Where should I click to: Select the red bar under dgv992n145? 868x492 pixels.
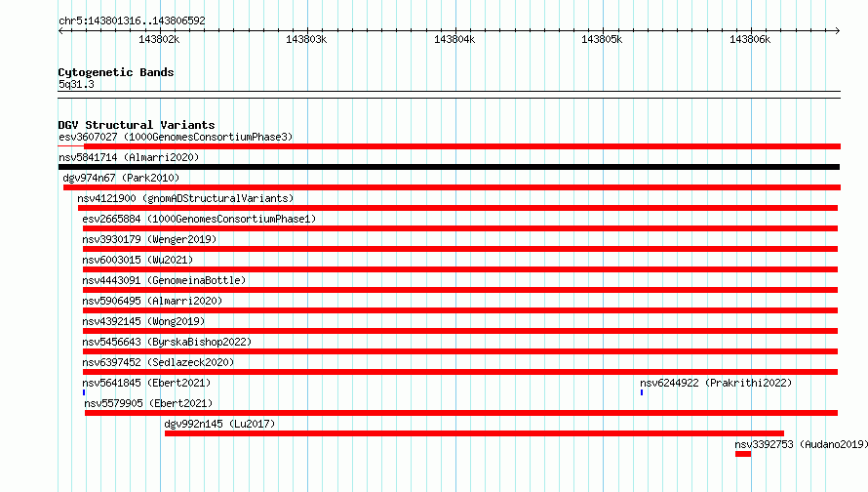tap(474, 433)
